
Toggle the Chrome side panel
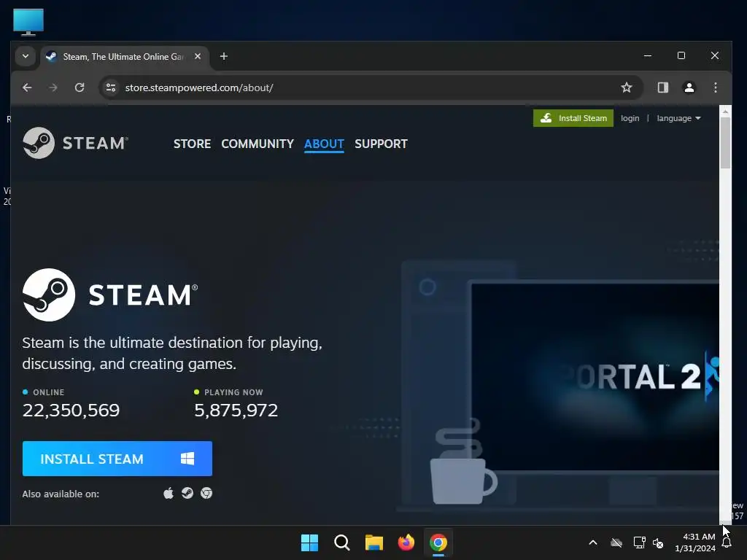point(662,87)
